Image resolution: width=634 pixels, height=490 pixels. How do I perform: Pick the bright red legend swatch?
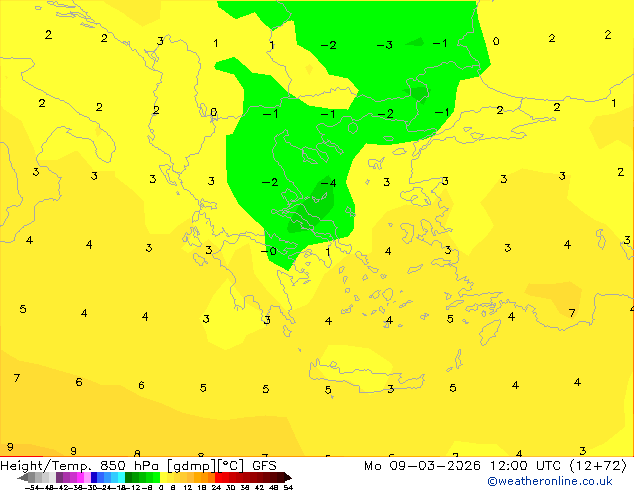(218, 477)
